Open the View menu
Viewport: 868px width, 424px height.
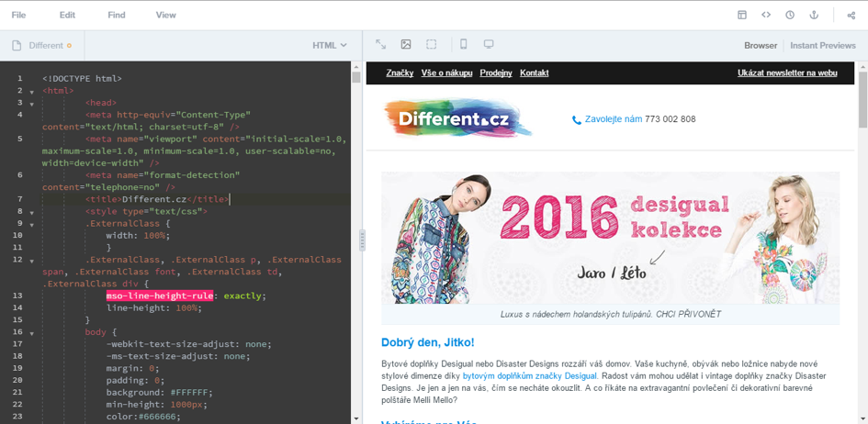coord(166,15)
